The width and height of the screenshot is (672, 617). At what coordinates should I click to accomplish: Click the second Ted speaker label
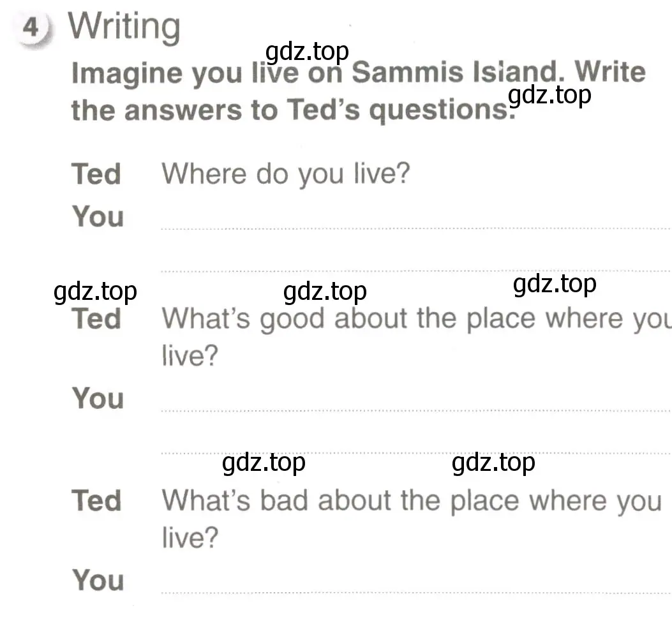[96, 319]
